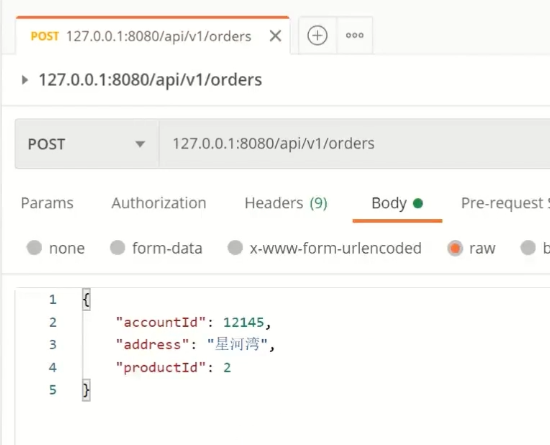Select the raw body radio button

(x=455, y=248)
